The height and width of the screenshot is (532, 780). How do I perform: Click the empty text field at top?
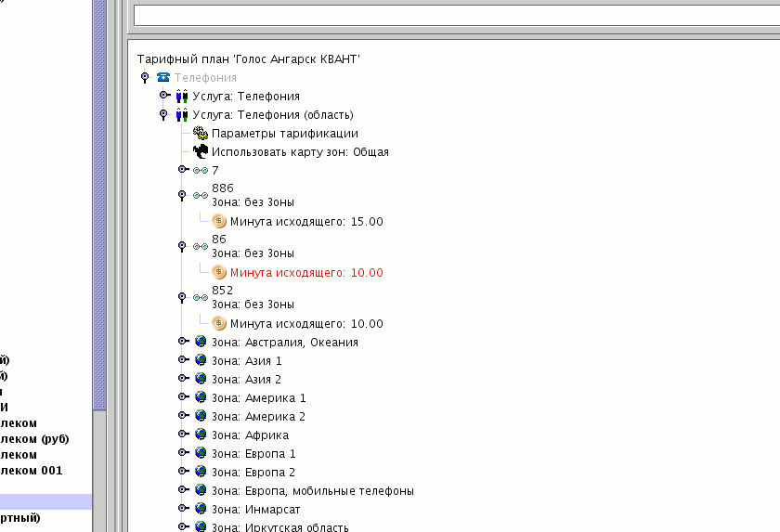(455, 15)
